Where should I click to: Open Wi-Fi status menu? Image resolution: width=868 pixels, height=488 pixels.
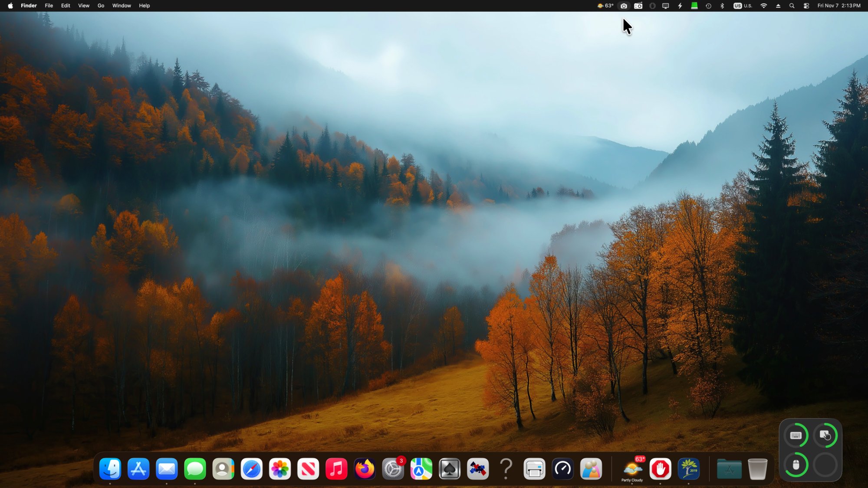[x=764, y=6]
